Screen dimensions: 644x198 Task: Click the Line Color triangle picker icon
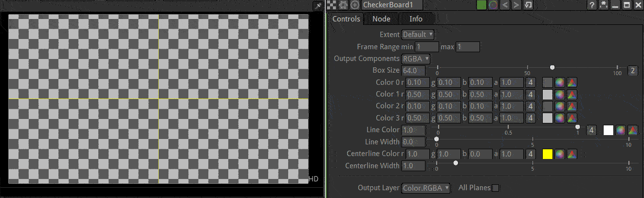coord(632,130)
